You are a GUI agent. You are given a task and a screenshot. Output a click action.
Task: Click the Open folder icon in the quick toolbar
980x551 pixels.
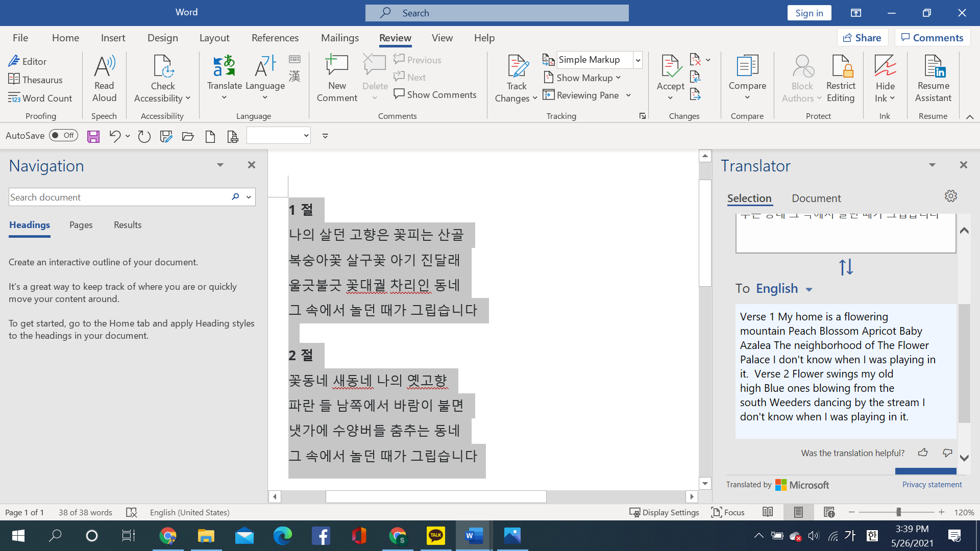[188, 136]
